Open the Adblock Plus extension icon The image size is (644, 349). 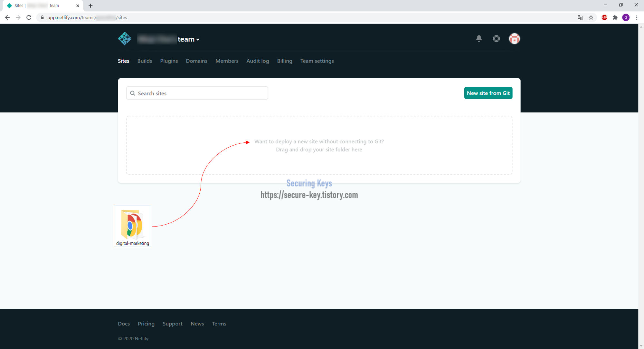tap(604, 18)
